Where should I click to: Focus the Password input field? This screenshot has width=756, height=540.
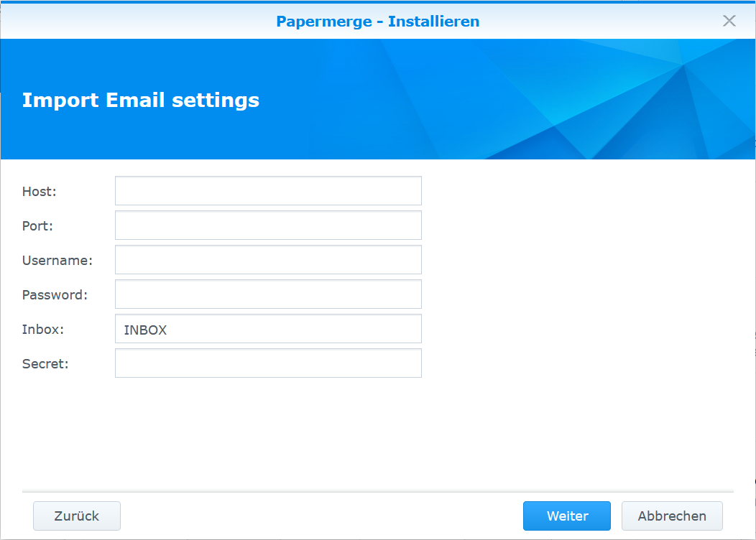(267, 294)
